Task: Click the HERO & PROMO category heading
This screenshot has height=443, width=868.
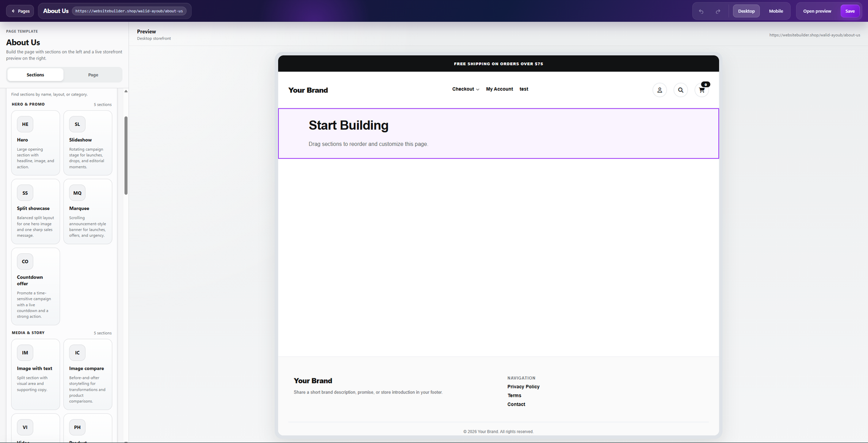Action: coord(28,104)
